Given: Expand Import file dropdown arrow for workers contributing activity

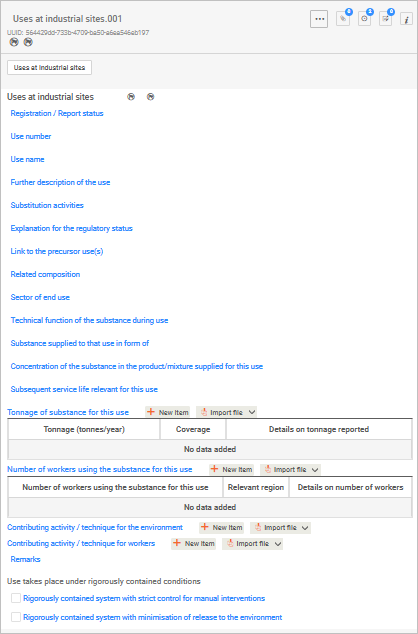Looking at the screenshot, I should click(x=278, y=543).
